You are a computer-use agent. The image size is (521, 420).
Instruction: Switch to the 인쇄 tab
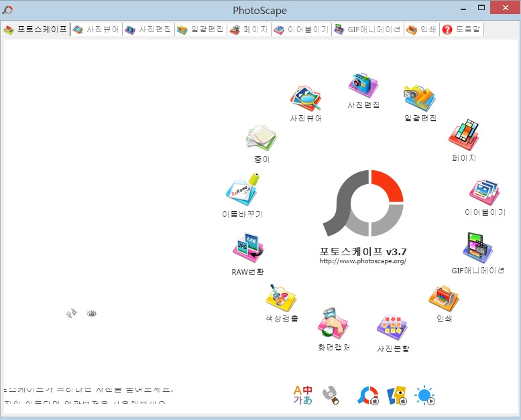pyautogui.click(x=422, y=29)
